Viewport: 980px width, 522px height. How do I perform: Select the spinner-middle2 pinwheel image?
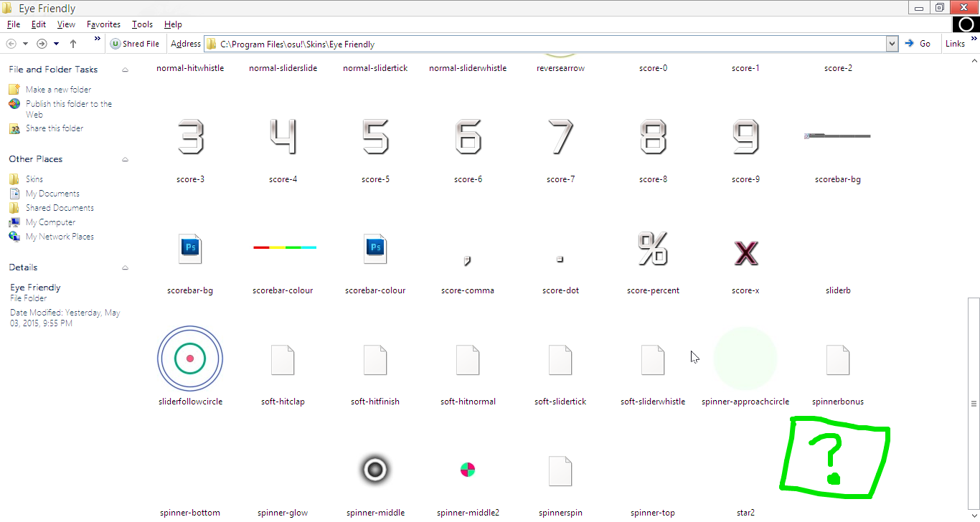pos(468,470)
